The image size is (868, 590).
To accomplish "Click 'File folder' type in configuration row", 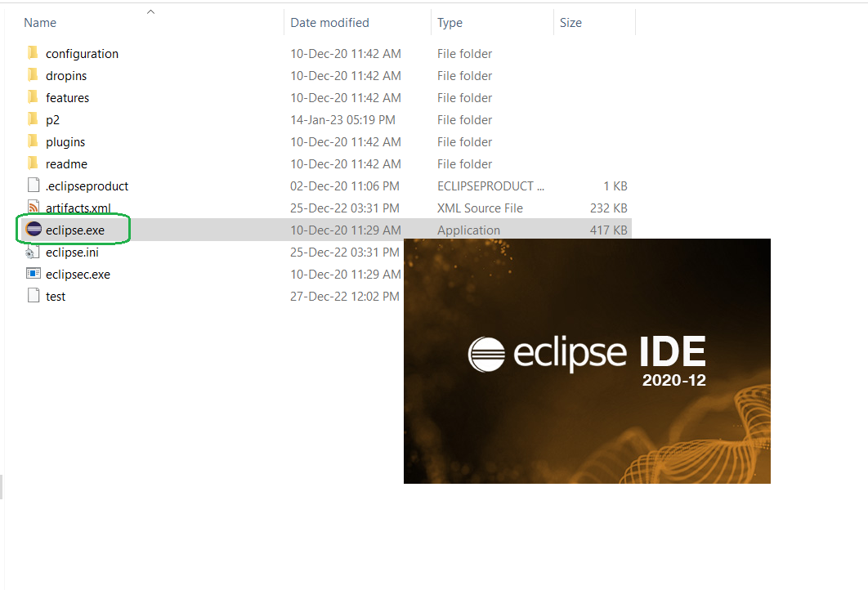I will [464, 54].
